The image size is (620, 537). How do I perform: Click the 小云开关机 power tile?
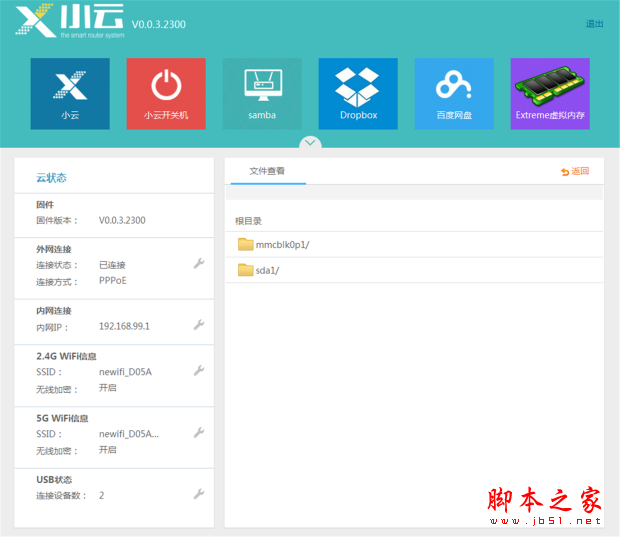coord(166,94)
